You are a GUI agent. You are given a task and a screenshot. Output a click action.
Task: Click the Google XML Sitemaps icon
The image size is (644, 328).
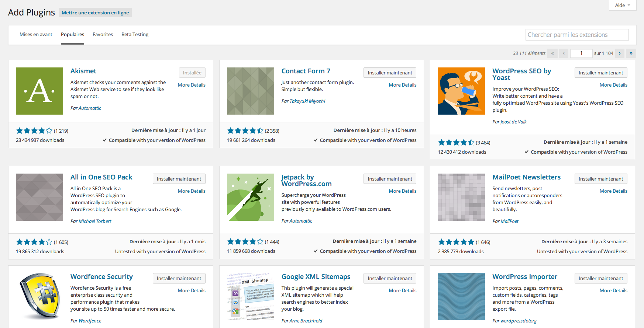(x=251, y=297)
